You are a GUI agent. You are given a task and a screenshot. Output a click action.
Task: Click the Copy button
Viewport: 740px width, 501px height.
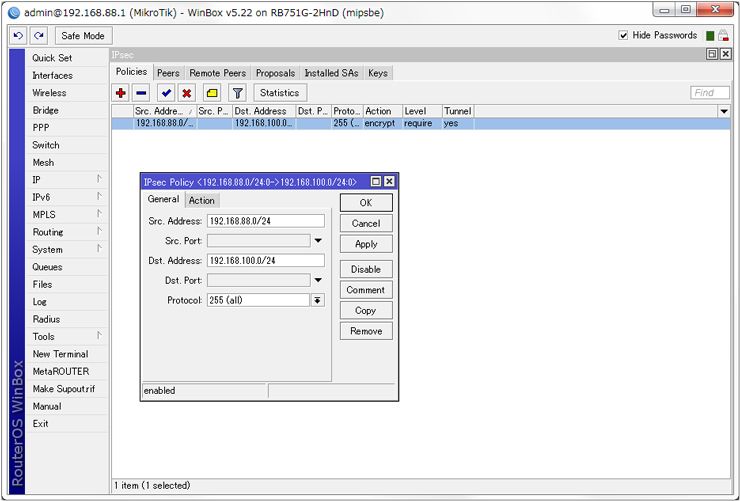366,310
